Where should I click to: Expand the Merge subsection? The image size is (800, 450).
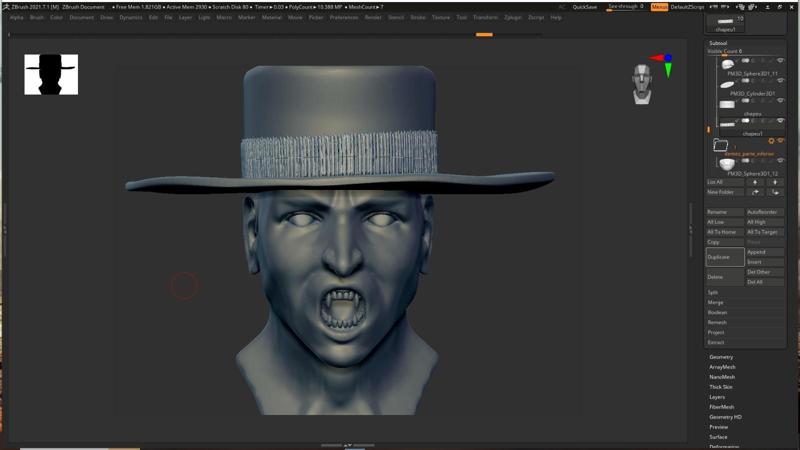[x=715, y=303]
